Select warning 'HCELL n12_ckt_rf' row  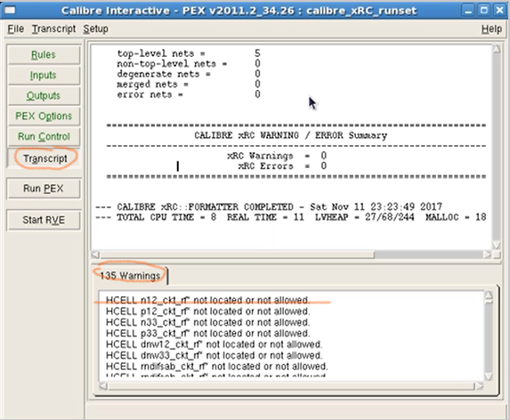208,300
